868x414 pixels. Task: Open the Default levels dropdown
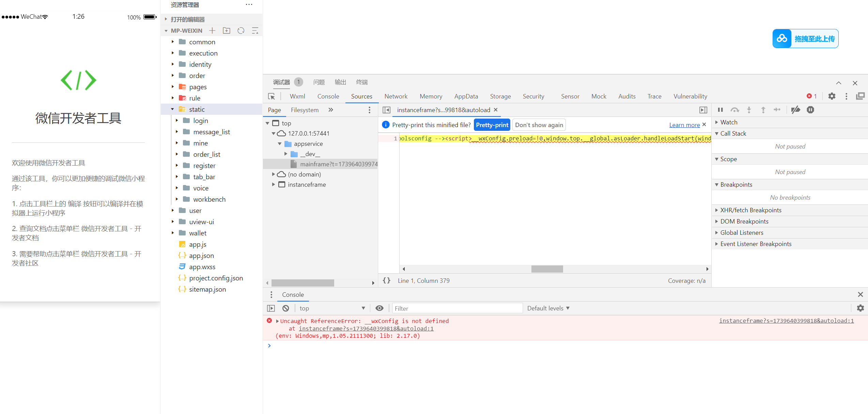click(x=548, y=308)
